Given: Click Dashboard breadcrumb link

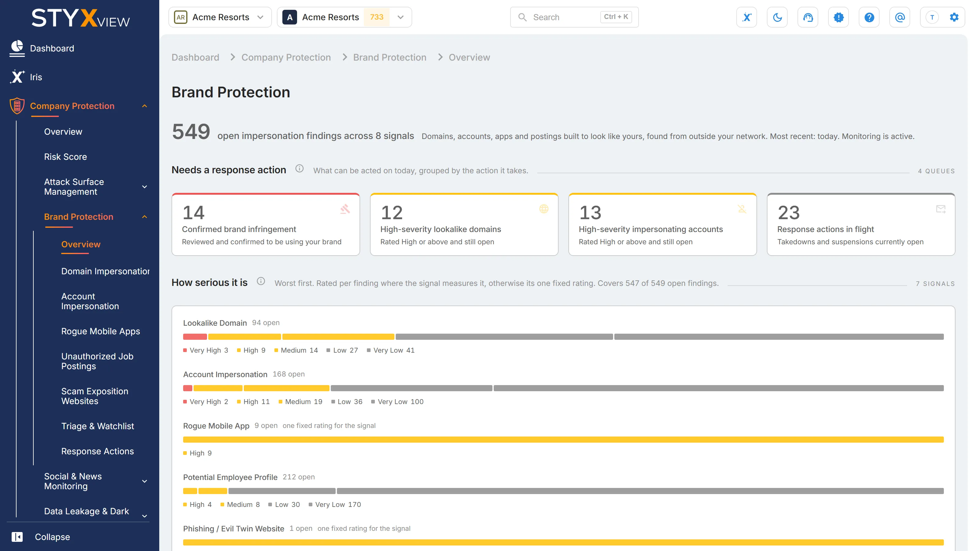Looking at the screenshot, I should tap(195, 57).
